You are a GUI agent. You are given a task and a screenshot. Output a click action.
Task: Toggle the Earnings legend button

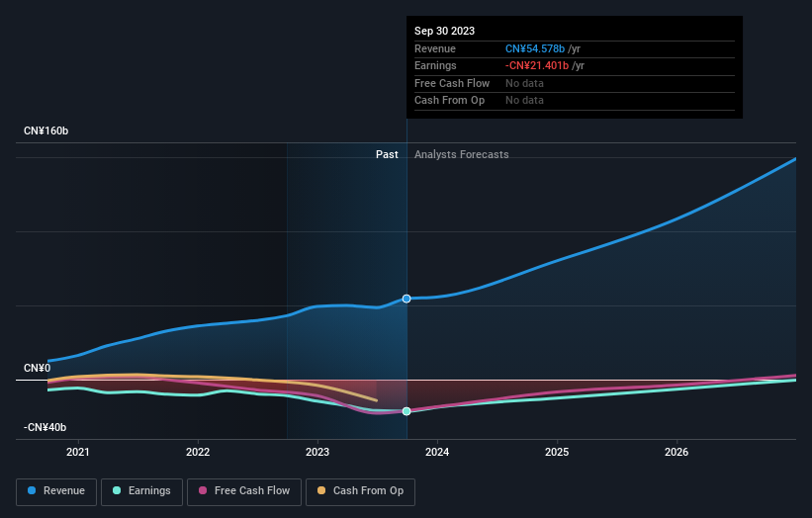(x=141, y=491)
